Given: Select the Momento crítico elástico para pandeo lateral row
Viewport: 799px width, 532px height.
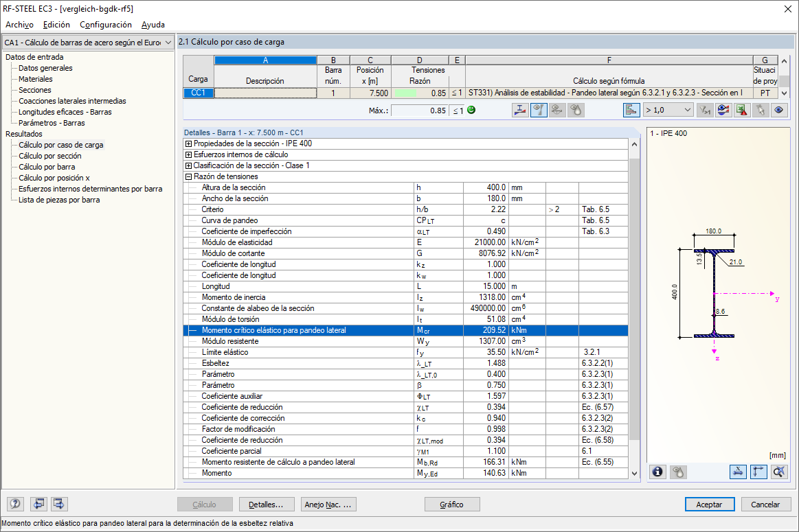Looking at the screenshot, I should (405, 330).
